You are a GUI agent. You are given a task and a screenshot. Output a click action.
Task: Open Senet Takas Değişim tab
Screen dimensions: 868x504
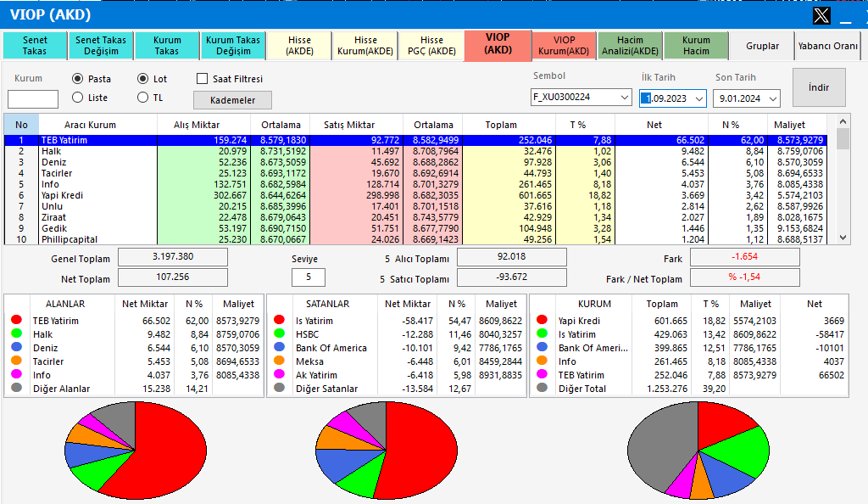[x=101, y=46]
